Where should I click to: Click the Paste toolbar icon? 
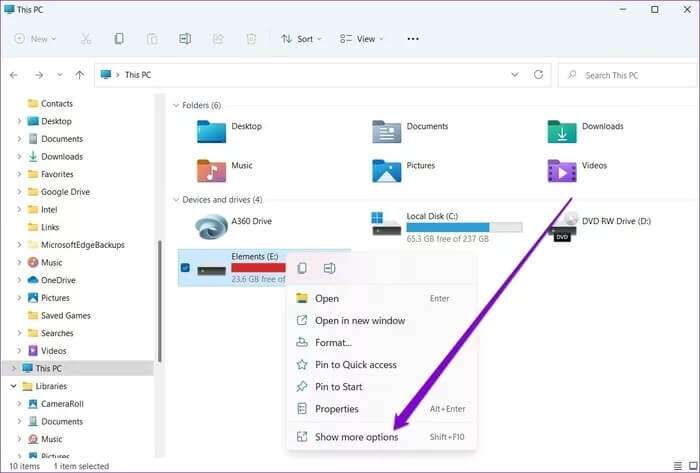pyautogui.click(x=152, y=39)
